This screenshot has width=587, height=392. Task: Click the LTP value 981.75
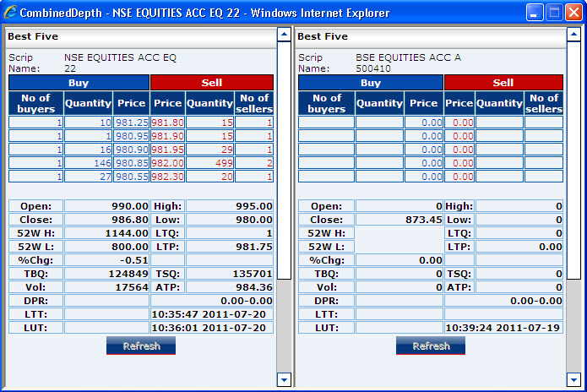tap(230, 246)
